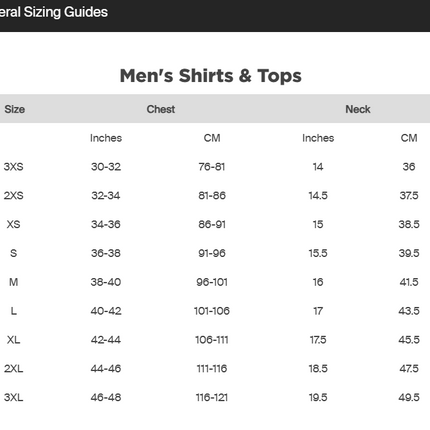Click the S size row label

click(14, 253)
